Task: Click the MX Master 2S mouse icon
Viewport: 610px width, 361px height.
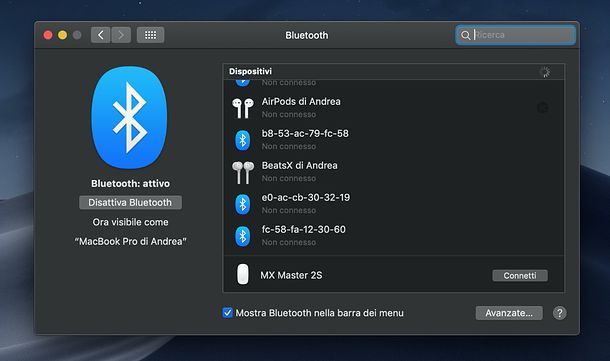Action: [243, 274]
